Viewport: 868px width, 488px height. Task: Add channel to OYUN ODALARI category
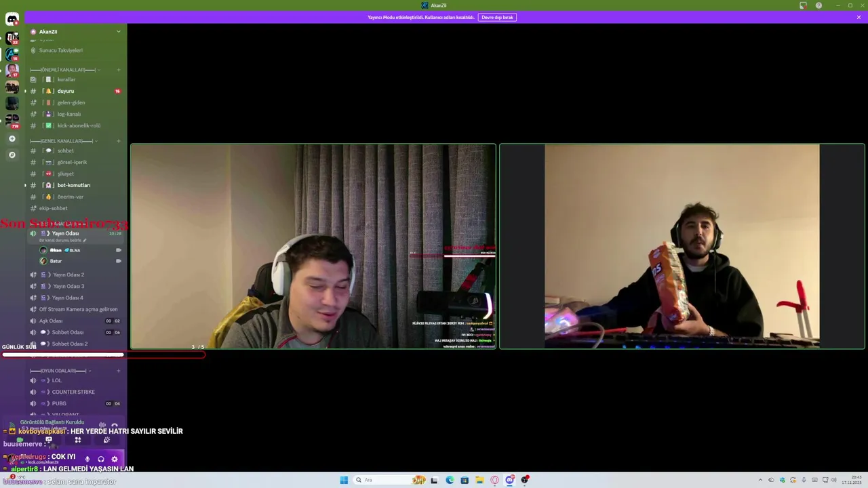pyautogui.click(x=118, y=371)
